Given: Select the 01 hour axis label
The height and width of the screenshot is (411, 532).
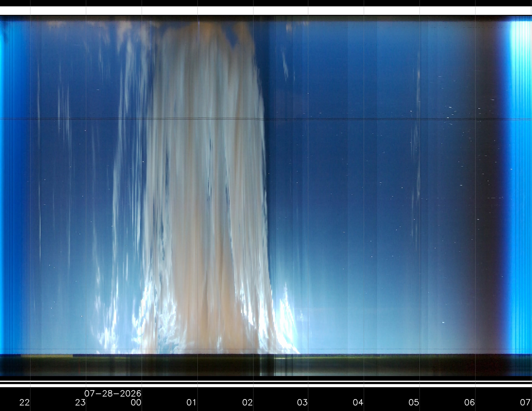Looking at the screenshot, I should [191, 402].
